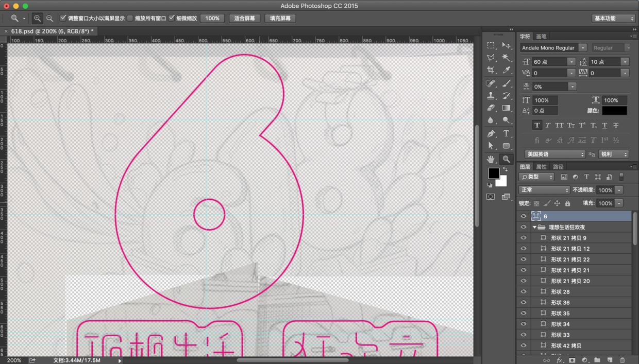Open Layers panel flyout menu
This screenshot has height=364, width=639.
tap(633, 167)
